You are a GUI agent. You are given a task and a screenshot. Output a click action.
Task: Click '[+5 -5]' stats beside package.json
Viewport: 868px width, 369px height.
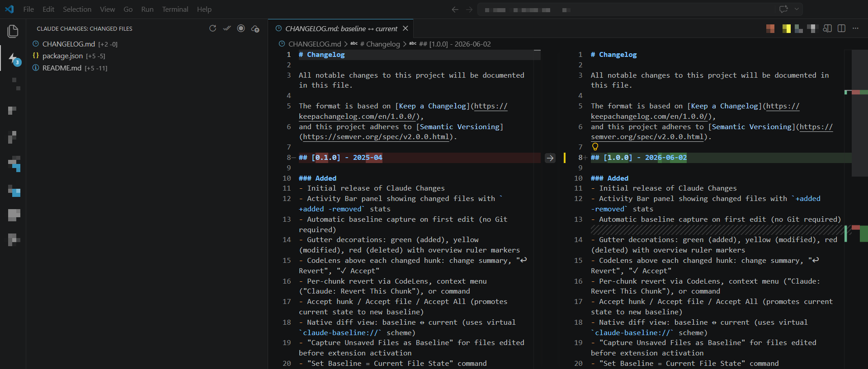95,56
